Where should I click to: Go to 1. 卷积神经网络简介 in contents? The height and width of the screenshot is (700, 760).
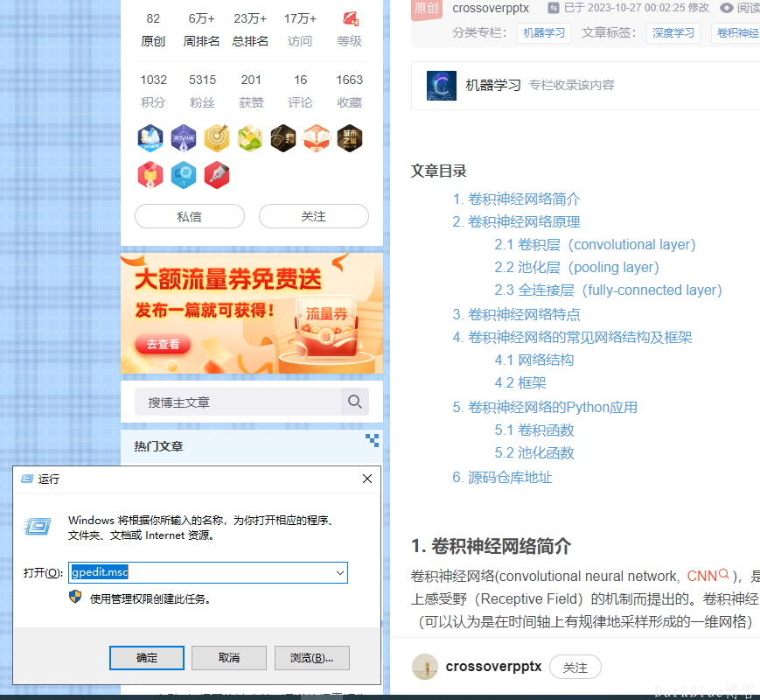click(516, 199)
